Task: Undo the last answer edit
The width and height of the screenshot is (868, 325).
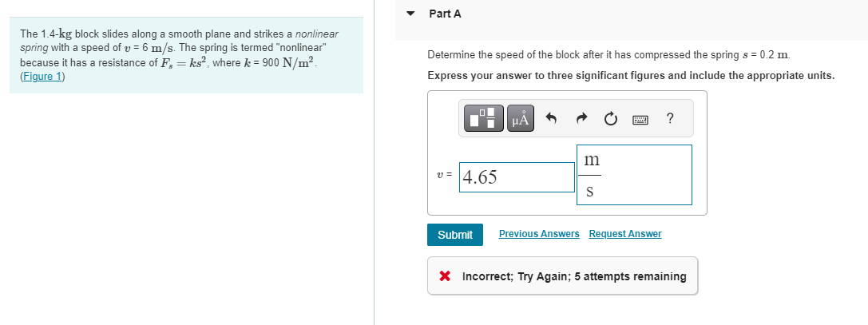Action: (551, 118)
